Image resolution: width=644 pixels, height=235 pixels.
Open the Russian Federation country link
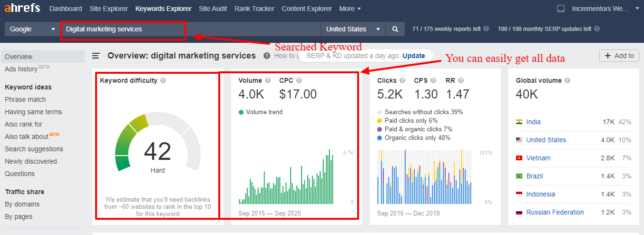[555, 212]
